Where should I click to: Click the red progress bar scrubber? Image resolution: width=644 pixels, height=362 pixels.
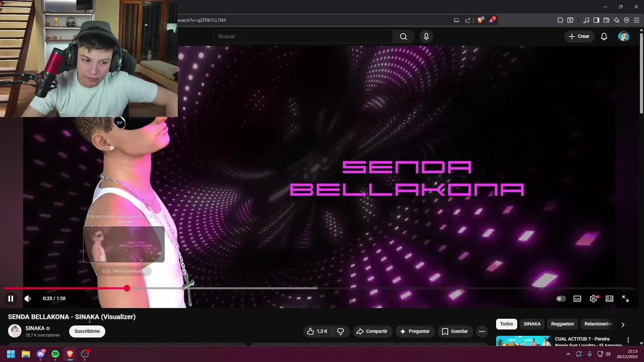(127, 288)
